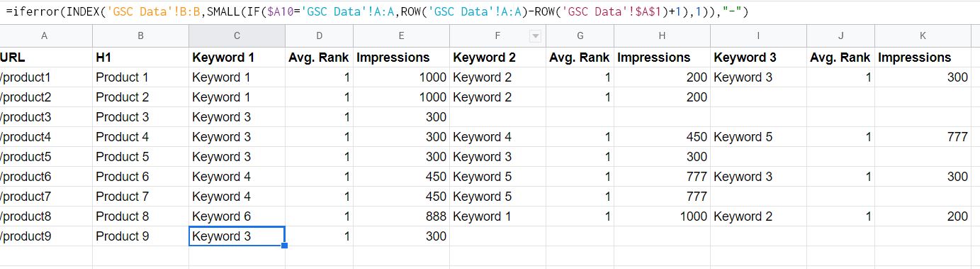Select the cell containing 888 impressions
Screen dimensions: 980x269
402,216
